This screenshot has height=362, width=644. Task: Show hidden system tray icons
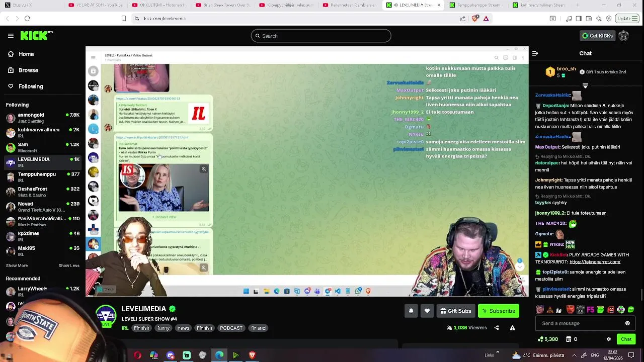[574, 355]
